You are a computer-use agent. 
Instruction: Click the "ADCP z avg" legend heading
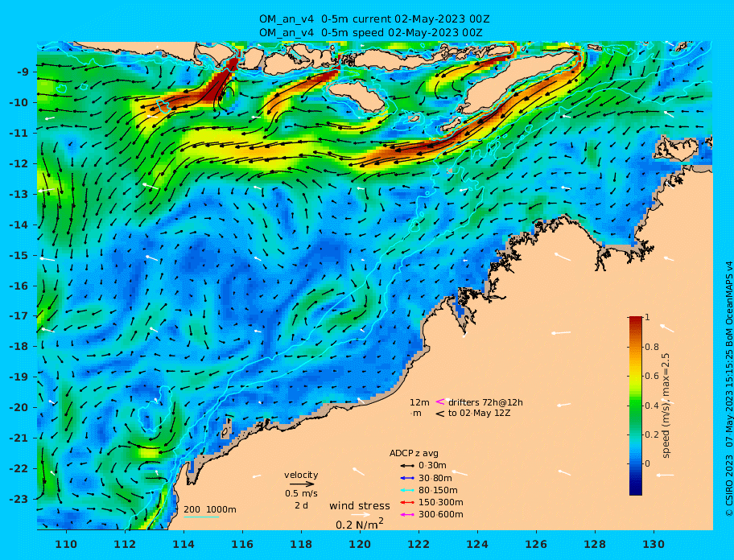(x=414, y=453)
